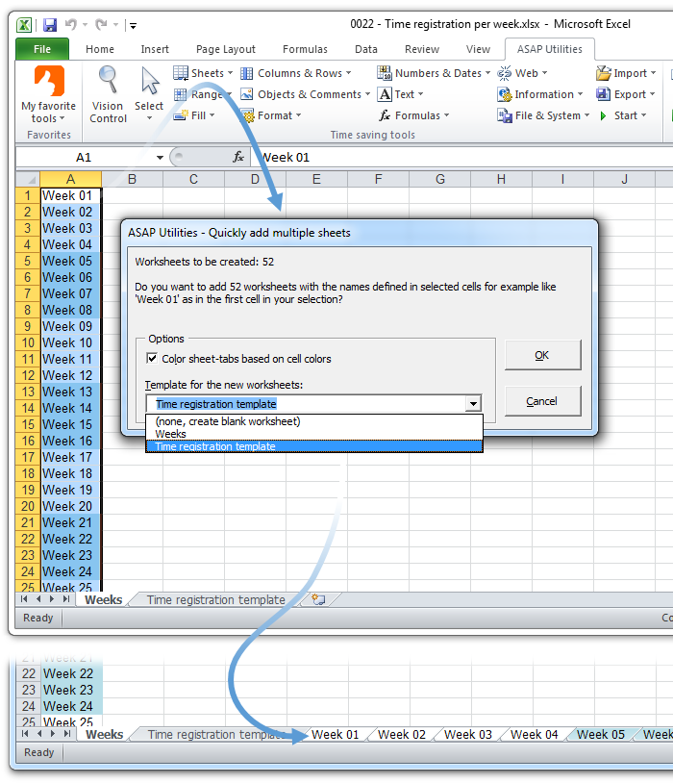Pick 'Weeks' from the template list
This screenshot has height=784, width=673.
pos(171,434)
